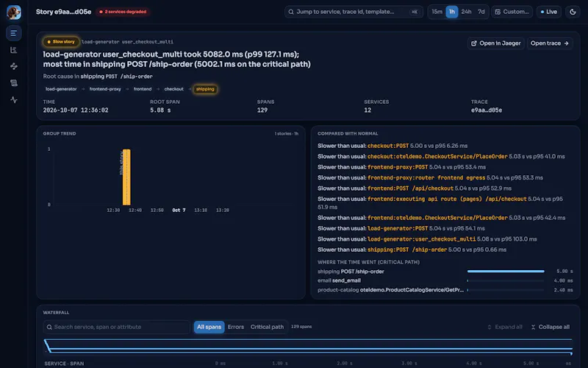Click the Expand all arrows icon
Viewport: 588px width, 368px height.
click(490, 327)
